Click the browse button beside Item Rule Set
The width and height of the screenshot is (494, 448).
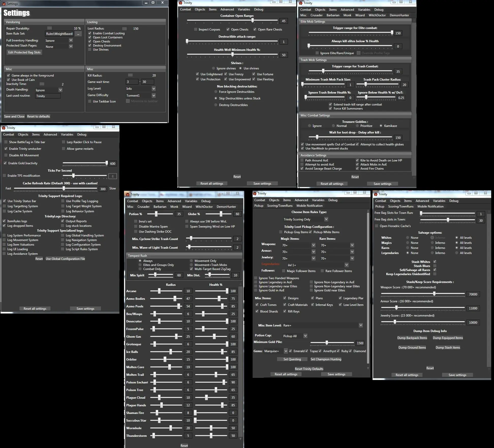click(78, 34)
